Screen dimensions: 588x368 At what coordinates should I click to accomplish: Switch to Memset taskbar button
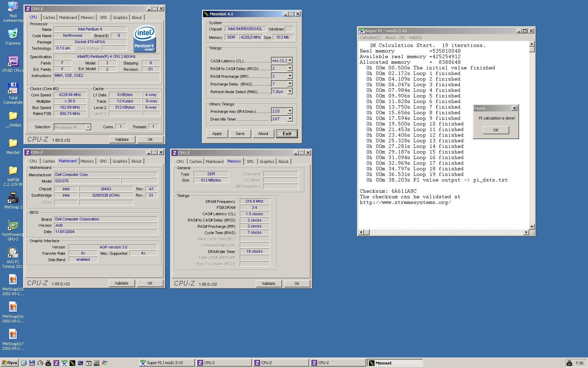395,363
